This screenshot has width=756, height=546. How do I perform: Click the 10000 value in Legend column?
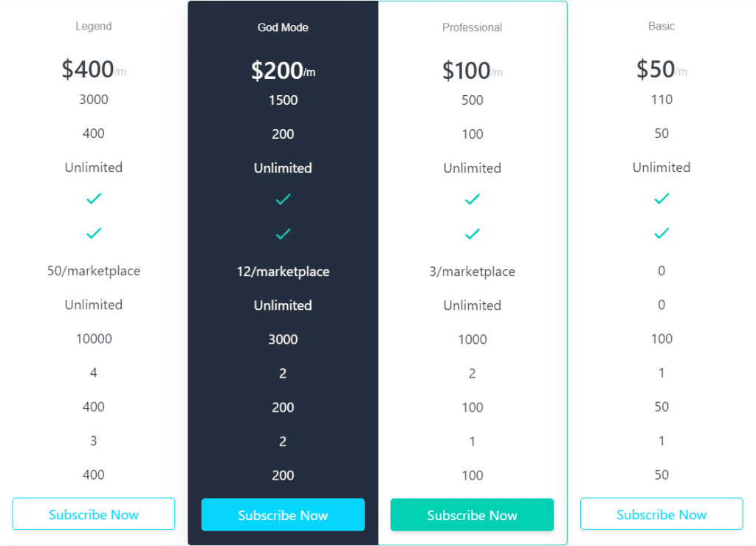[x=94, y=339]
